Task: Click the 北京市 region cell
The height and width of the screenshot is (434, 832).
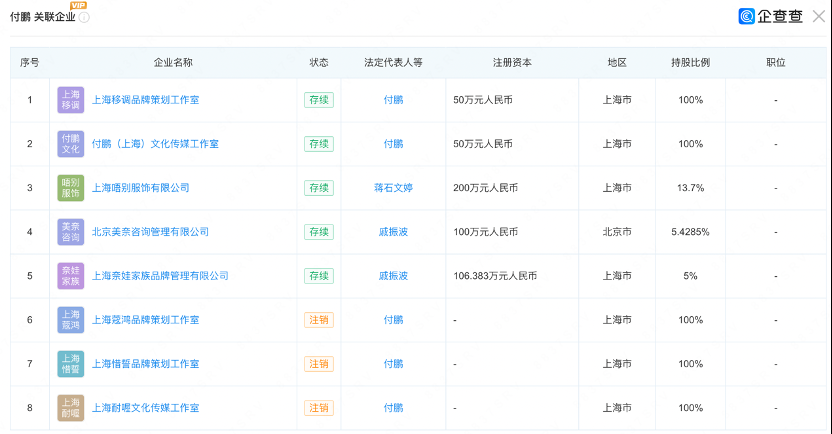Action: click(x=617, y=232)
